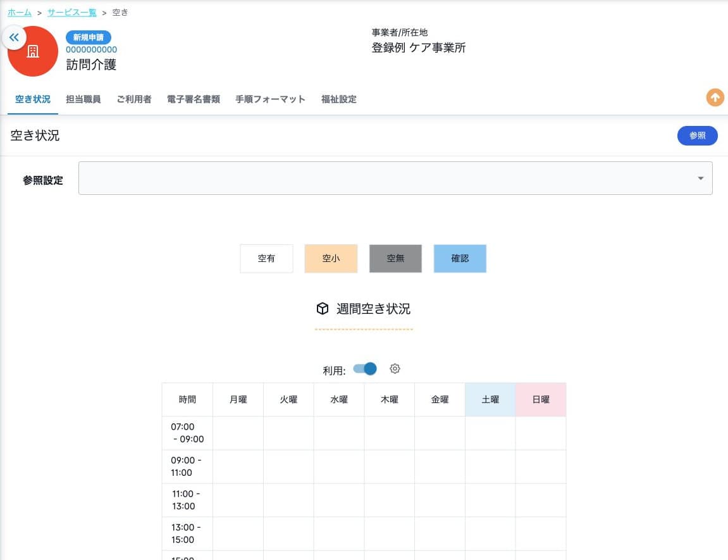
Task: Click the 火曜 column header
Action: [288, 400]
